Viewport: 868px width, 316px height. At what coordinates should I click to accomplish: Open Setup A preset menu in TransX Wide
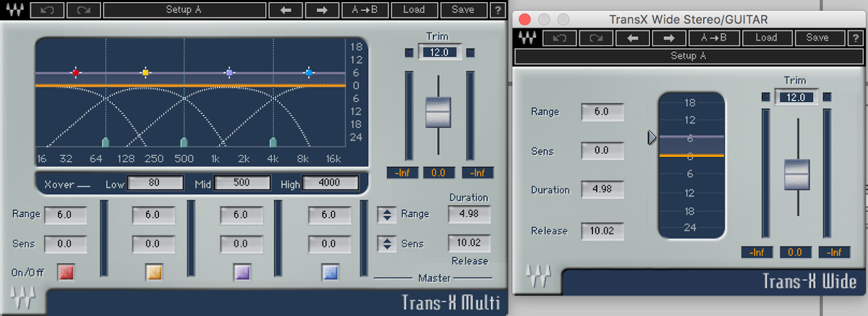689,56
